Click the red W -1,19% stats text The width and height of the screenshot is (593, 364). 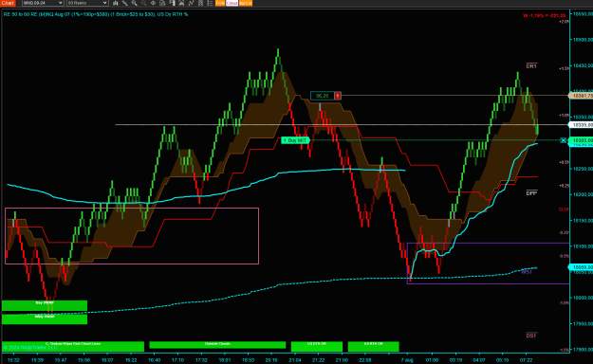(x=544, y=15)
